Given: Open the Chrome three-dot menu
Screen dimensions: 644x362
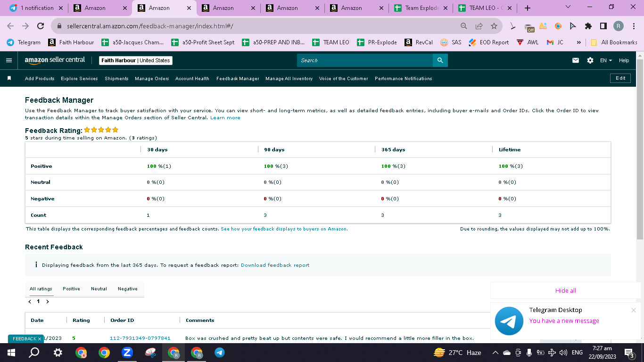Looking at the screenshot, I should (x=634, y=26).
